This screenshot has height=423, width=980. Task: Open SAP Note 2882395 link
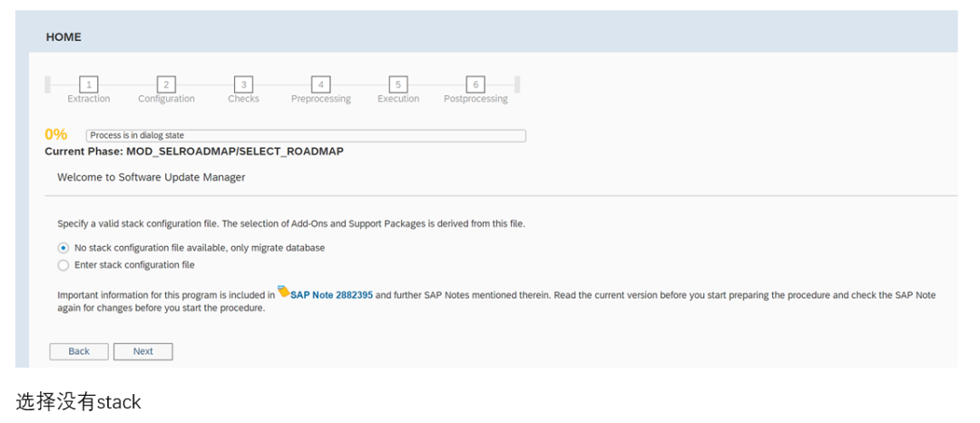331,295
